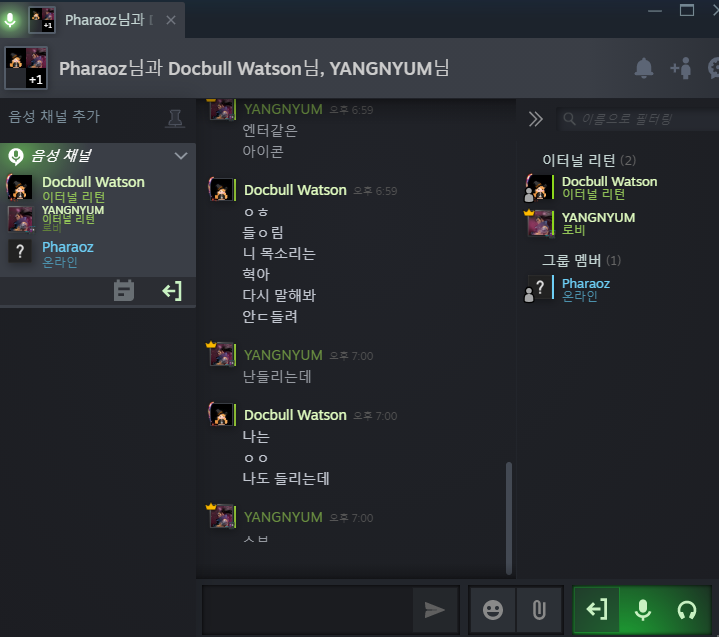Toggle headphone audio output in voice controls
This screenshot has width=719, height=637.
point(687,609)
